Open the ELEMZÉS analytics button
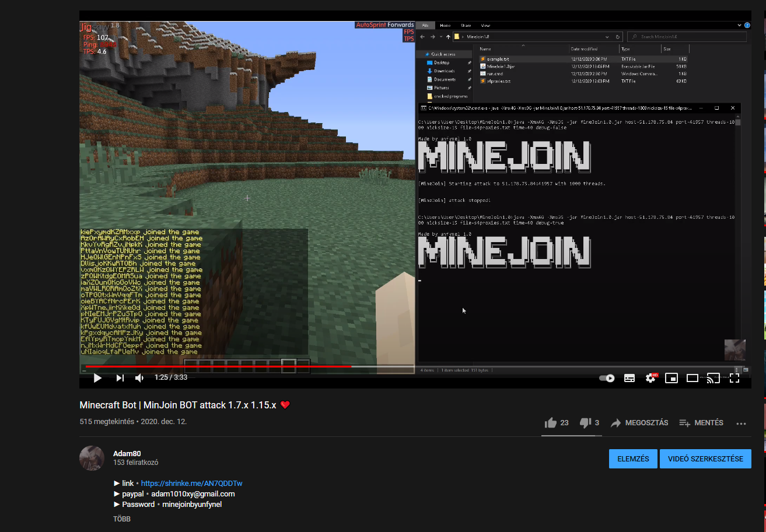The image size is (766, 532). 633,459
